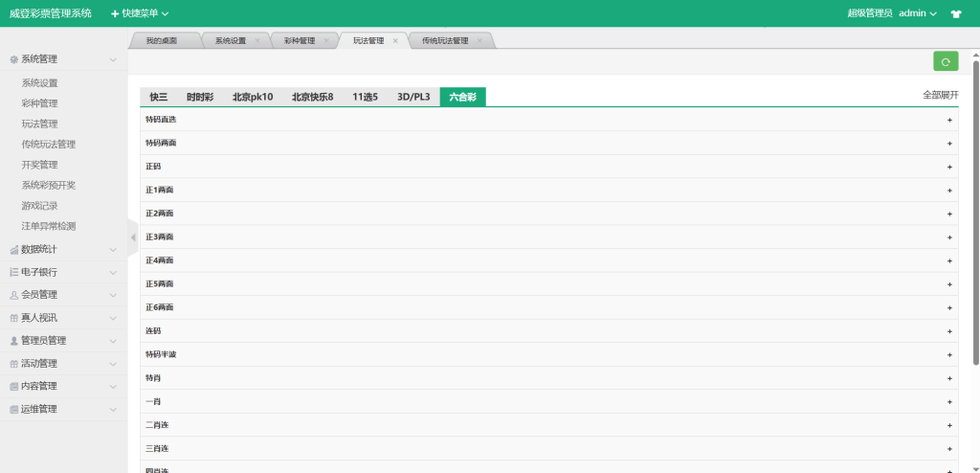Image resolution: width=980 pixels, height=473 pixels.
Task: Click the plus icon on 连码 row
Action: point(949,331)
